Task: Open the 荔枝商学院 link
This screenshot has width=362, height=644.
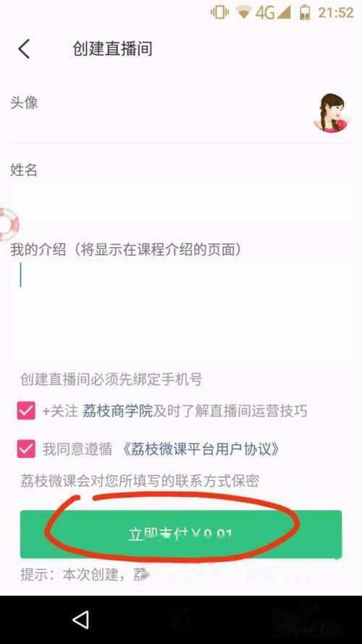Action: [x=118, y=411]
